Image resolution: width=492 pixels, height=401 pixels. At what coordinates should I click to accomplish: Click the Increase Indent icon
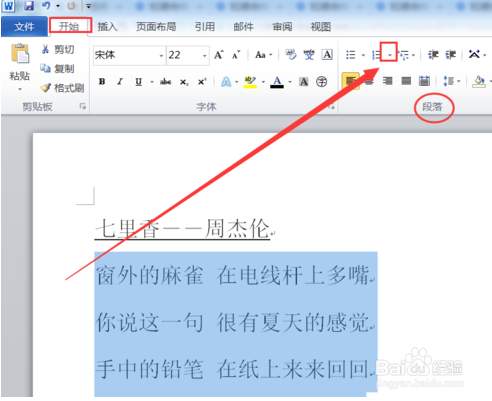click(451, 55)
